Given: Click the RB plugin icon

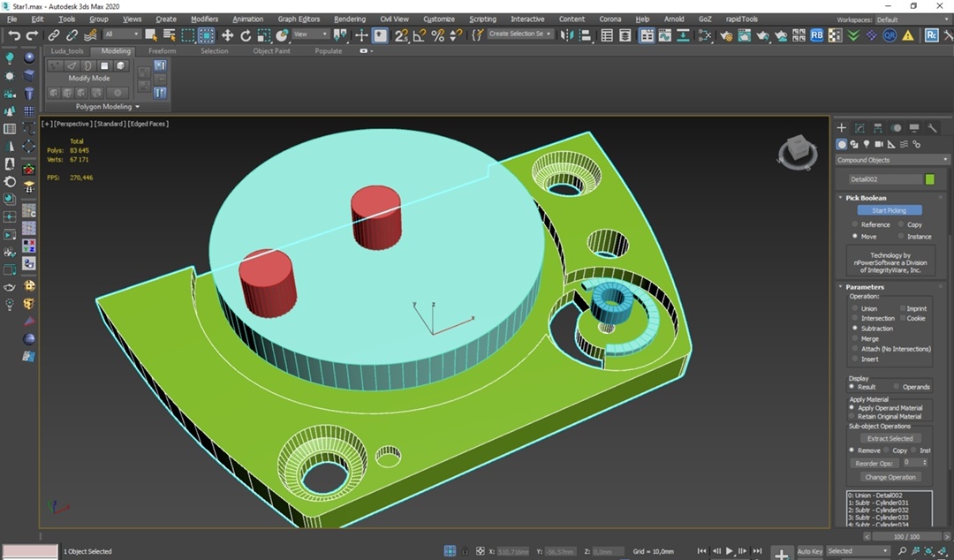Looking at the screenshot, I should pos(816,35).
